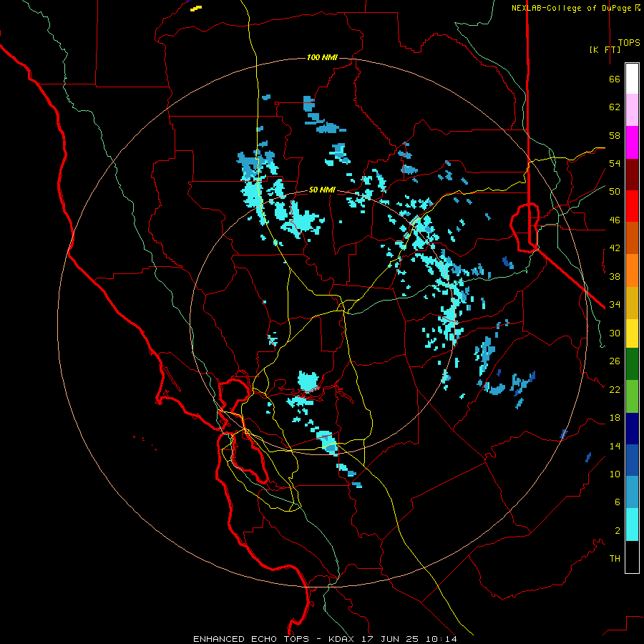This screenshot has height=644, width=644.
Task: Click the black TH swatch in legend
Action: [x=632, y=557]
